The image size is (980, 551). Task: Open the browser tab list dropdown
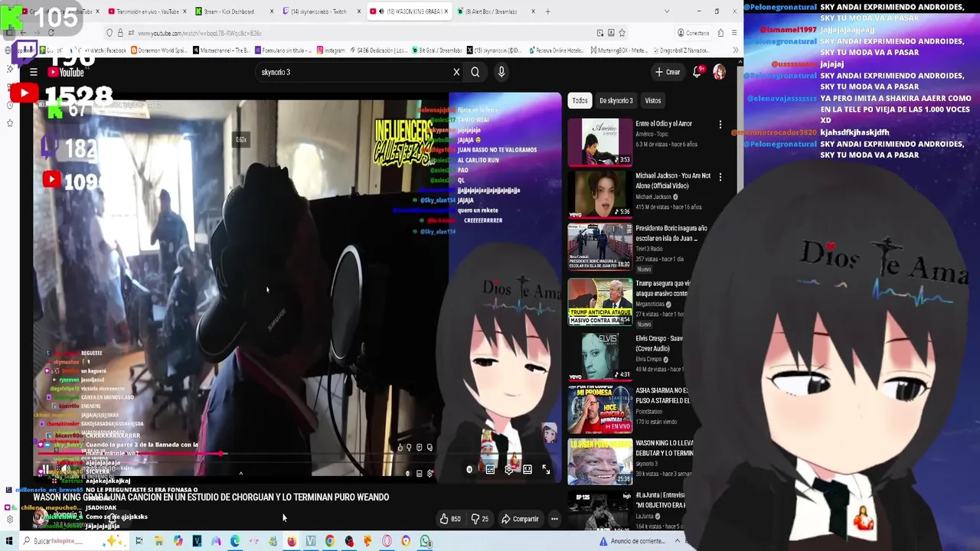pyautogui.click(x=667, y=11)
